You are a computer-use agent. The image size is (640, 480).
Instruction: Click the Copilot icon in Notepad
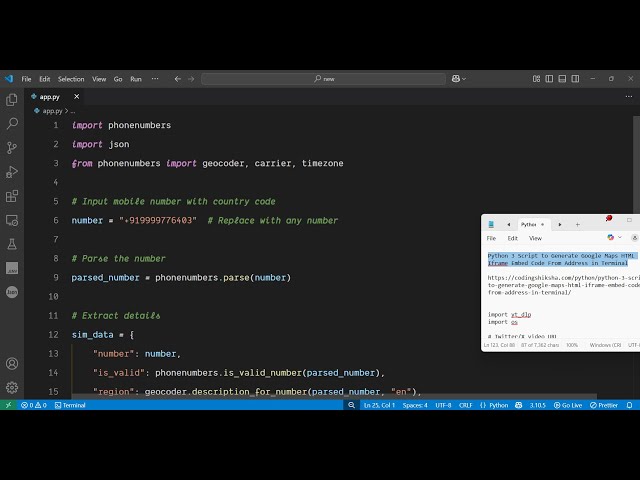click(611, 238)
